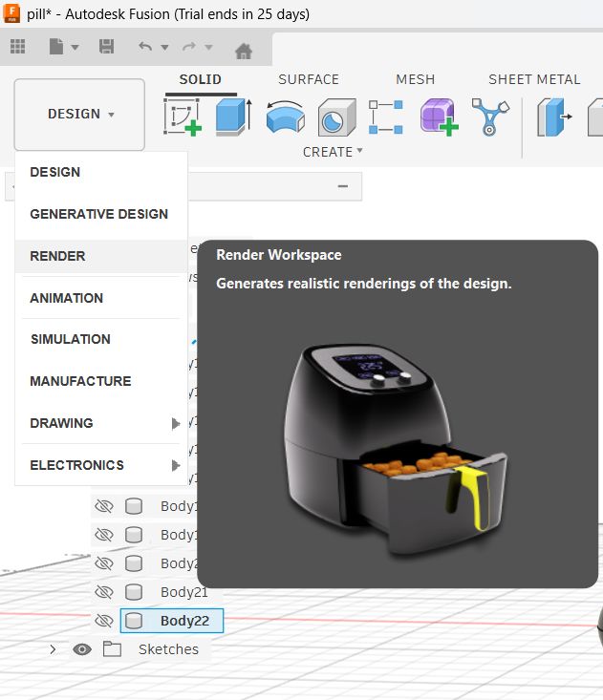Screen dimensions: 603x700
Task: Go to the Home tab icon
Action: [244, 52]
